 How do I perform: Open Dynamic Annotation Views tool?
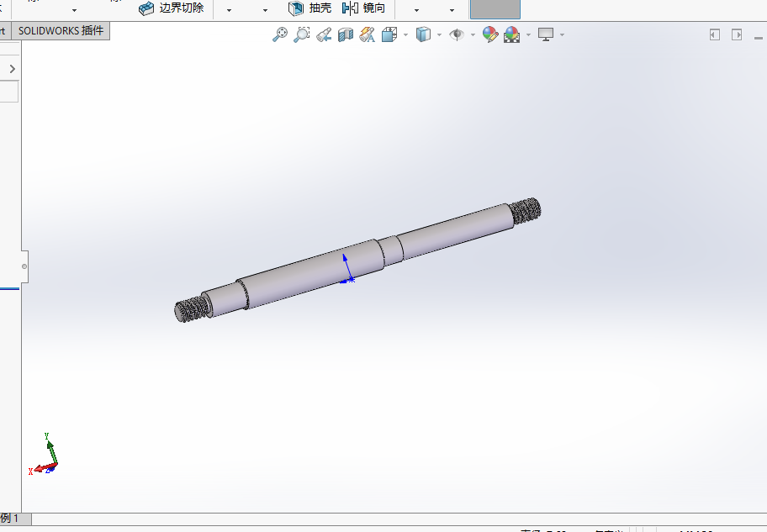coord(368,34)
